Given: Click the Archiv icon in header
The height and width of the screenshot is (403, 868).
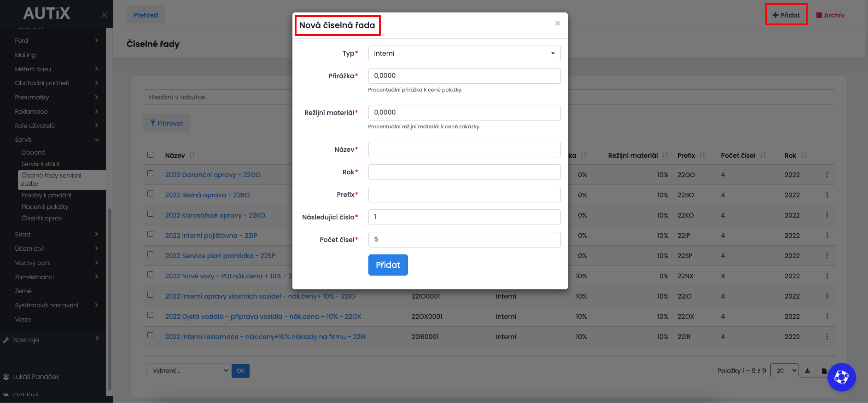Looking at the screenshot, I should point(819,15).
